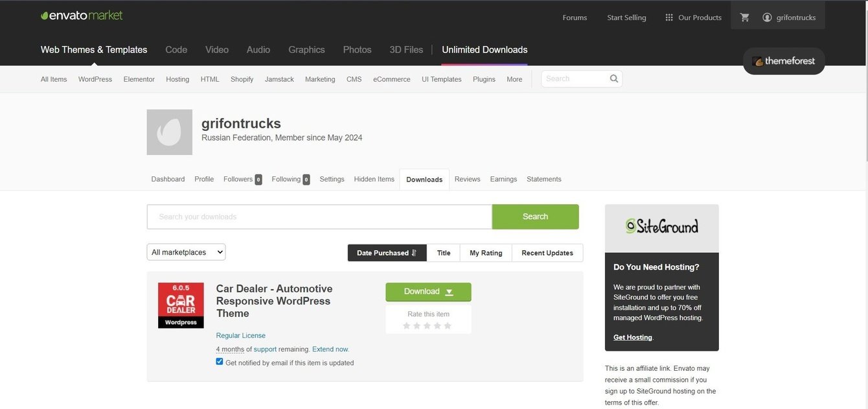Browse the Hosting subcategory
Viewport: 868px width, 409px height.
[177, 79]
